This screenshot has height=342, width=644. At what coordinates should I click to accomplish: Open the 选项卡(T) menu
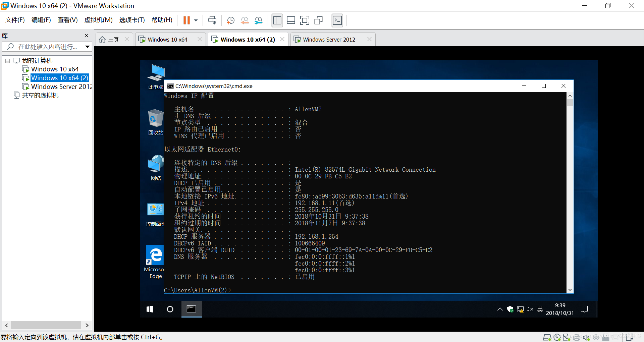coord(132,20)
